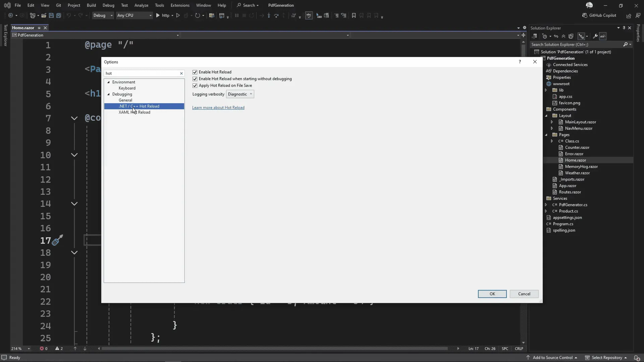Click the Share/Live Share icon at top right

(x=629, y=15)
